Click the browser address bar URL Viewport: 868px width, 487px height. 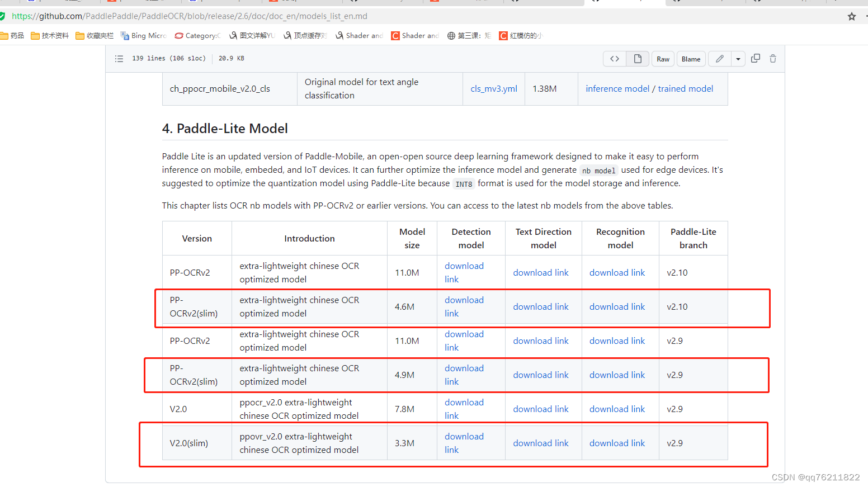tap(190, 16)
